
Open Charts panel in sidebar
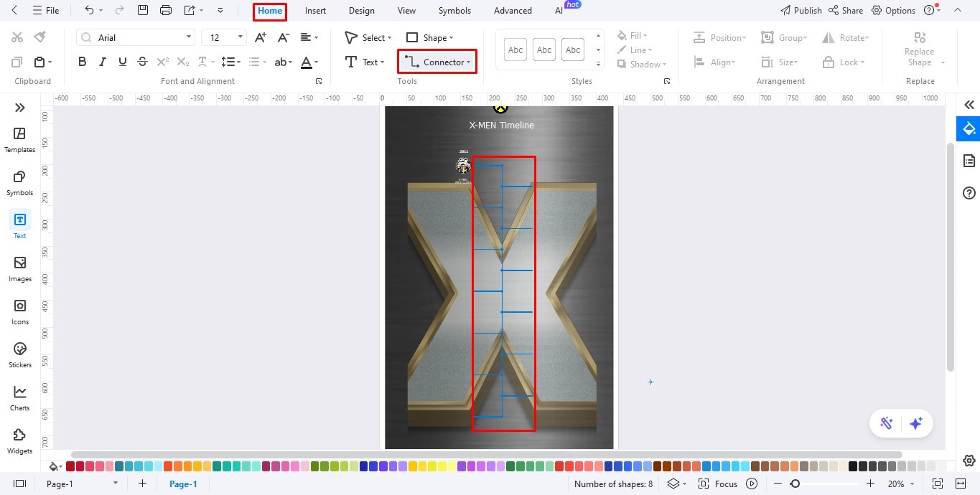[x=19, y=398]
